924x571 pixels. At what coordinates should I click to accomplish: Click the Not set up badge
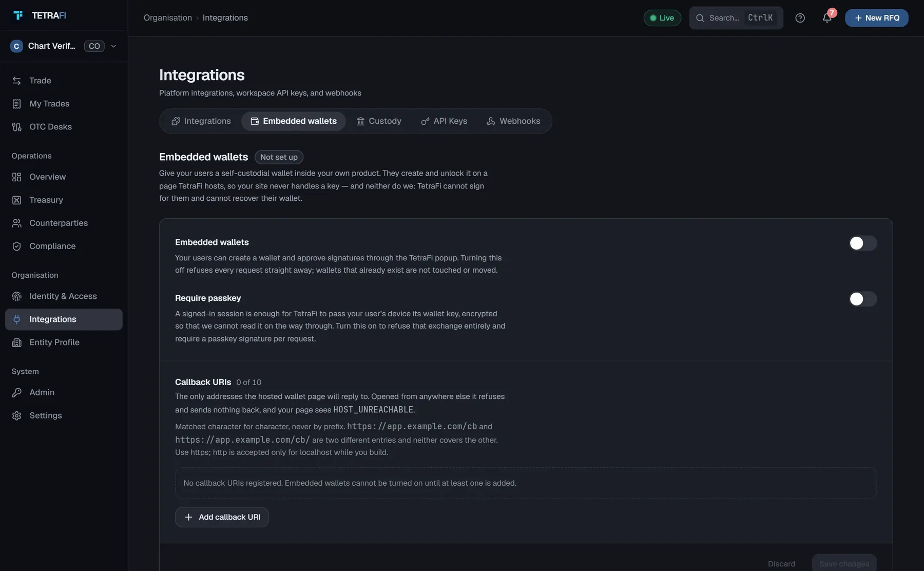pos(279,157)
